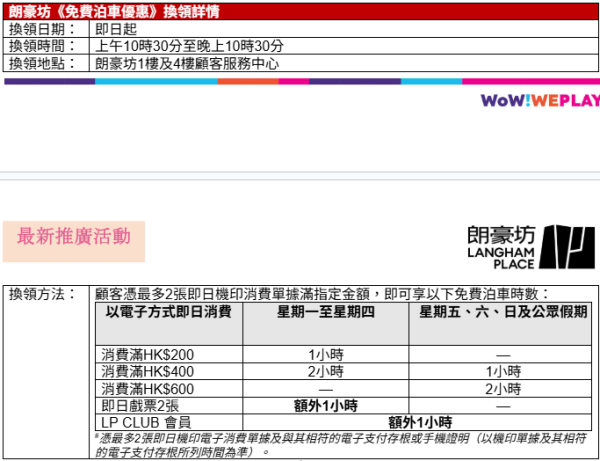Click 額外1小時 in the LP CLUB 會員 row

420,422
